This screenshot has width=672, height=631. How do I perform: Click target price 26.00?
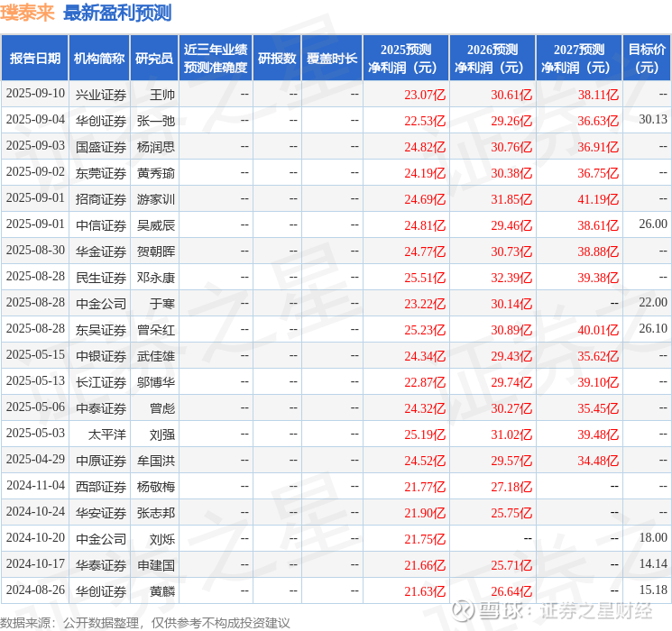[x=653, y=224]
